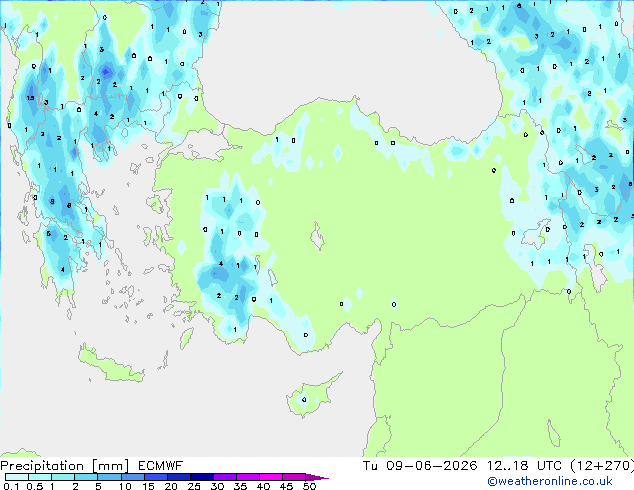Click the 0.1–0.5 mm palest legend swatch

tap(17, 477)
